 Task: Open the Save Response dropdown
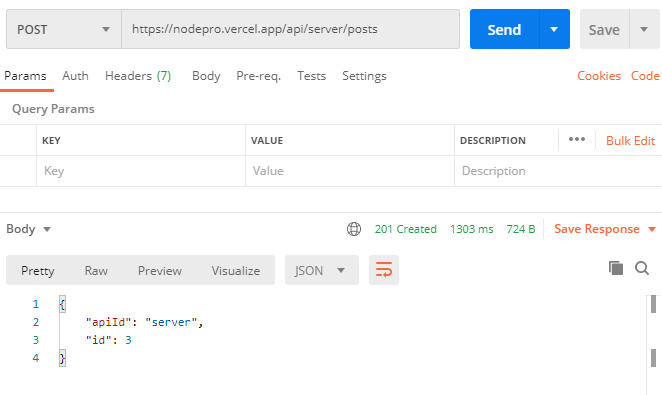click(x=605, y=229)
